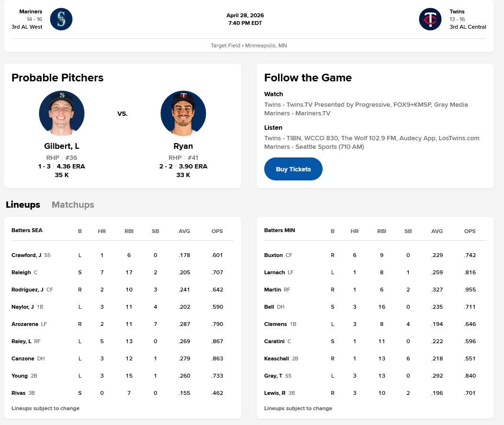Click the Twins team logo
504x425 pixels.
click(430, 19)
